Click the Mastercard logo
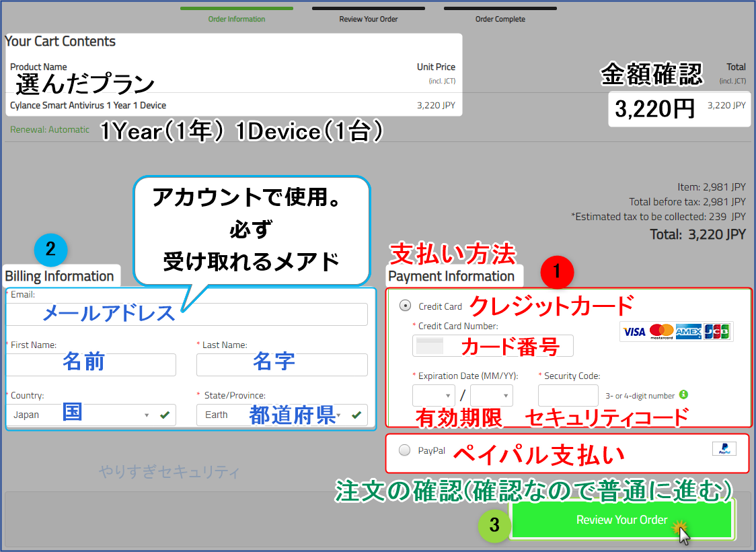Image resolution: width=756 pixels, height=552 pixels. coord(662,332)
